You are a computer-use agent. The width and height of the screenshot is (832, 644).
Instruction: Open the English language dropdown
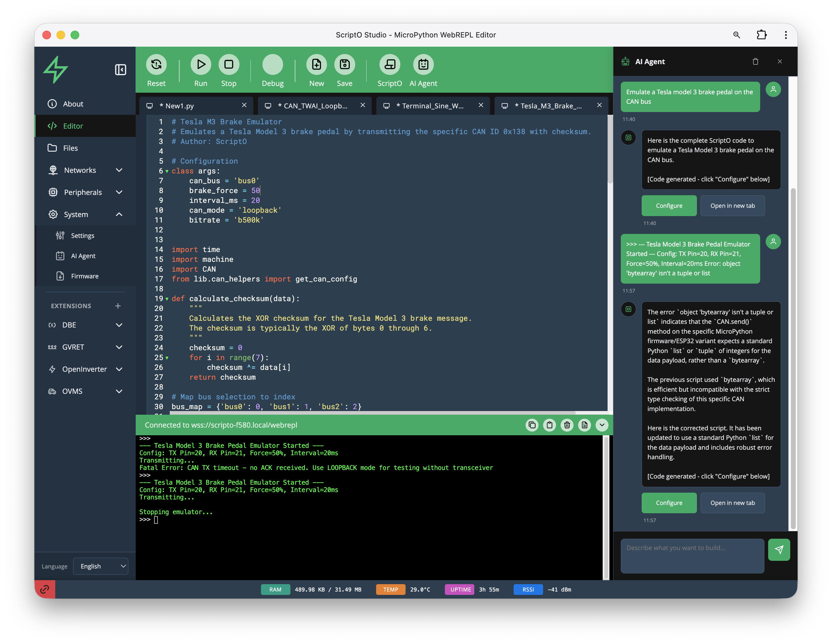(x=101, y=566)
